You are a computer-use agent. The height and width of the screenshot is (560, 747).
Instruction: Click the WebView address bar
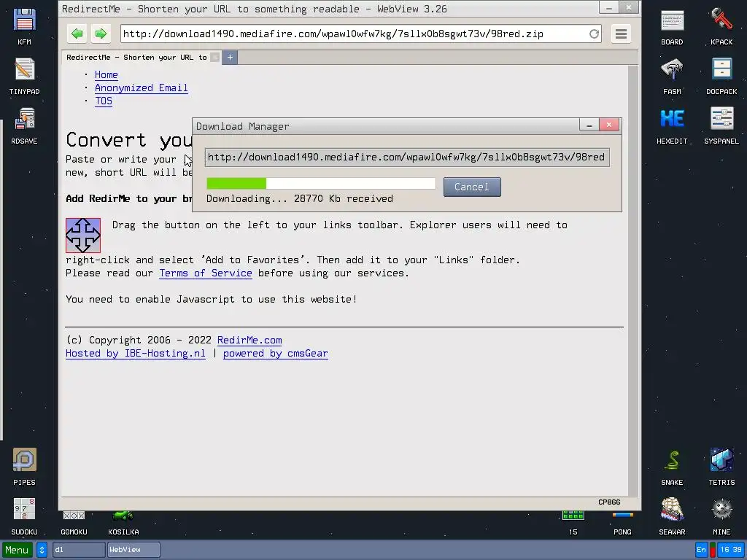[355, 34]
